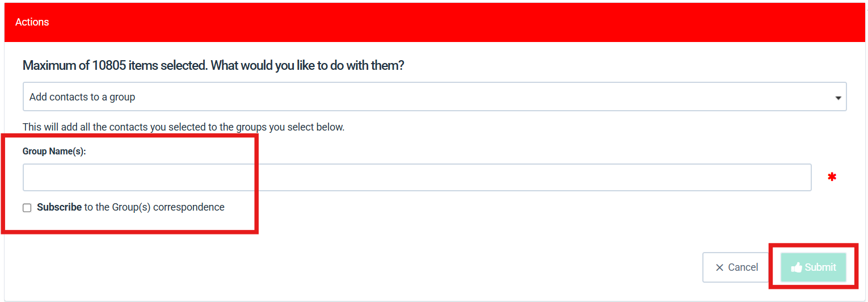This screenshot has height=302, width=868.
Task: Click the "Group Name(s):" field label
Action: (54, 152)
